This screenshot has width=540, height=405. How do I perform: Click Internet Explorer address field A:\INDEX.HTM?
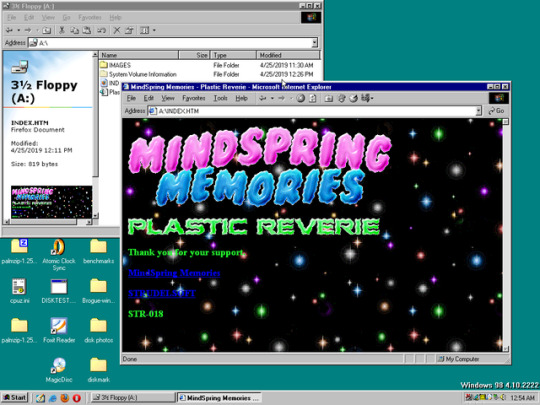(x=312, y=111)
